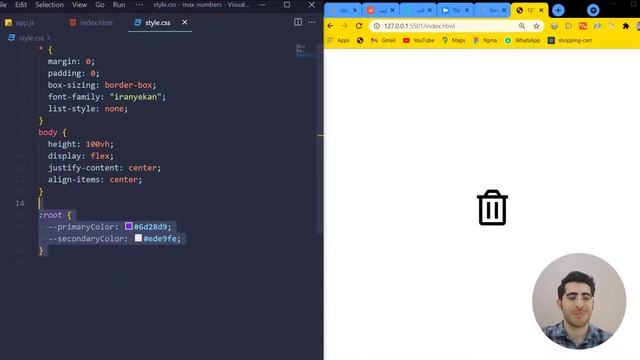The image size is (640, 360).
Task: Bookmark this page with the star icon
Action: 536,26
